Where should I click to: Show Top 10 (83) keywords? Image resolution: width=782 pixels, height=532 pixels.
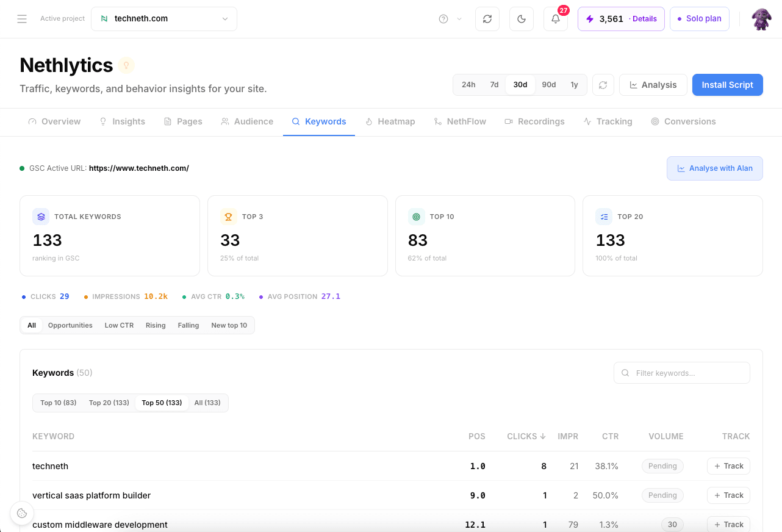[x=59, y=403]
